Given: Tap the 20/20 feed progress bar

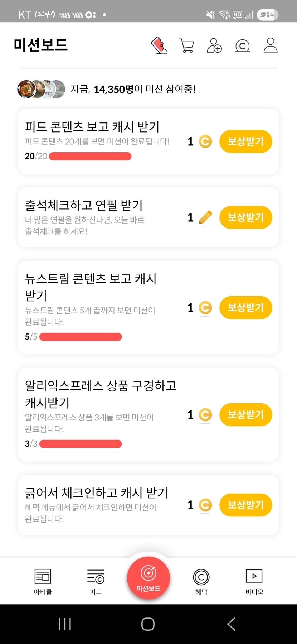Looking at the screenshot, I should pyautogui.click(x=90, y=157).
